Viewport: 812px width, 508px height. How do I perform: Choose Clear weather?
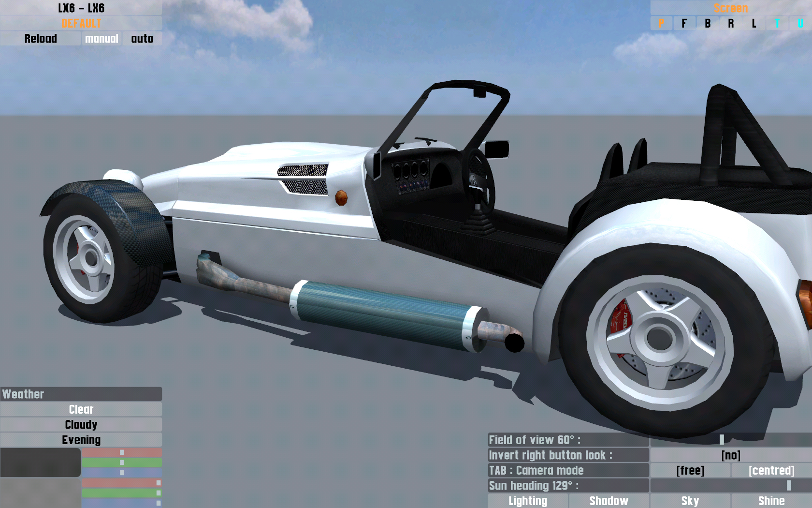[81, 409]
